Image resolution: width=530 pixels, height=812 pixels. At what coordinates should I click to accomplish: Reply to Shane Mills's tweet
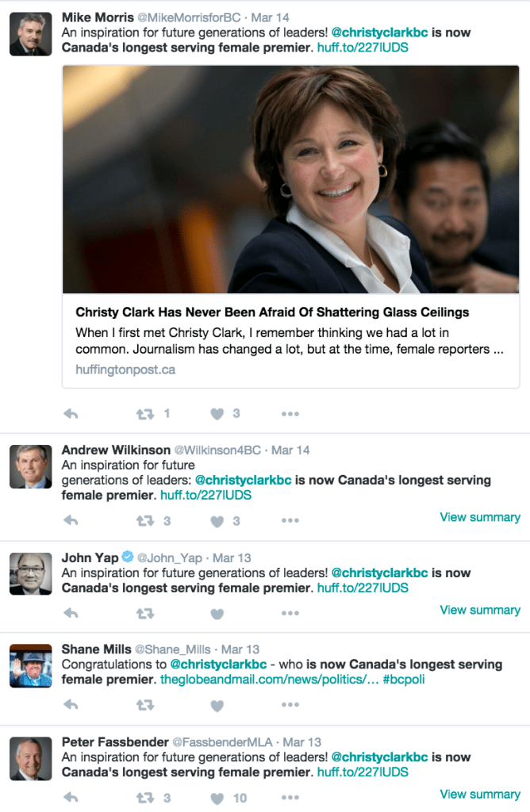tap(71, 706)
